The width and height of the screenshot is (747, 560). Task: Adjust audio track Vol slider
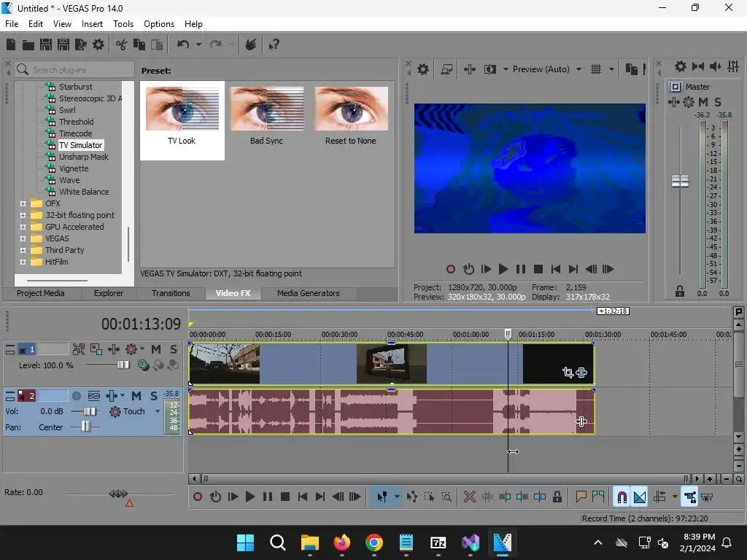point(90,411)
